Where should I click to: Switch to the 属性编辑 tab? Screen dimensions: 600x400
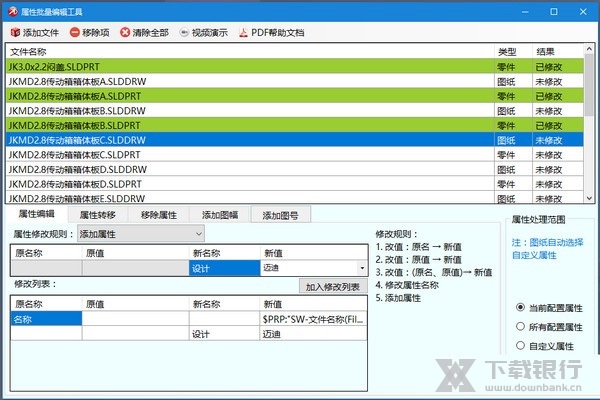tap(37, 214)
